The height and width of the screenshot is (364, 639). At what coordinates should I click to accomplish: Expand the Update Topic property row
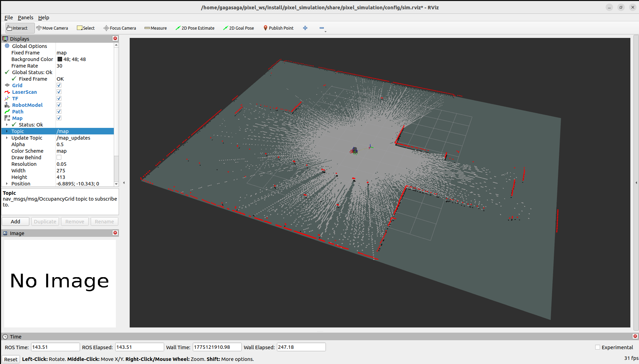pyautogui.click(x=7, y=138)
